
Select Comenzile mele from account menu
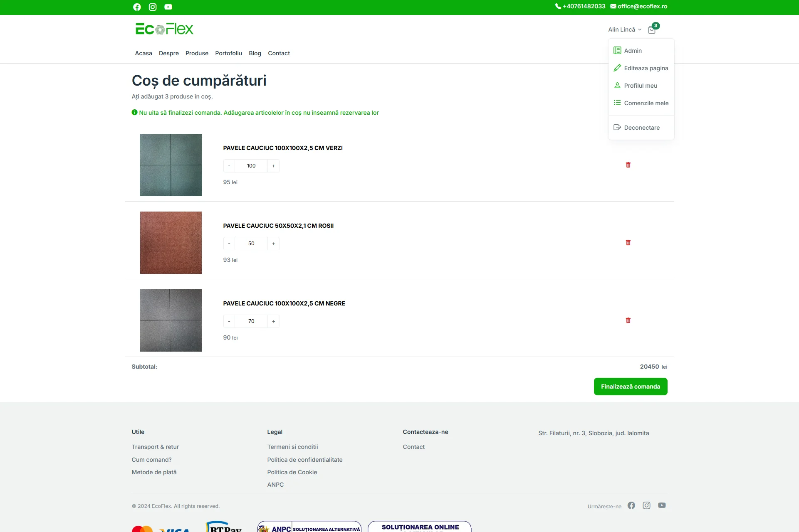click(646, 103)
